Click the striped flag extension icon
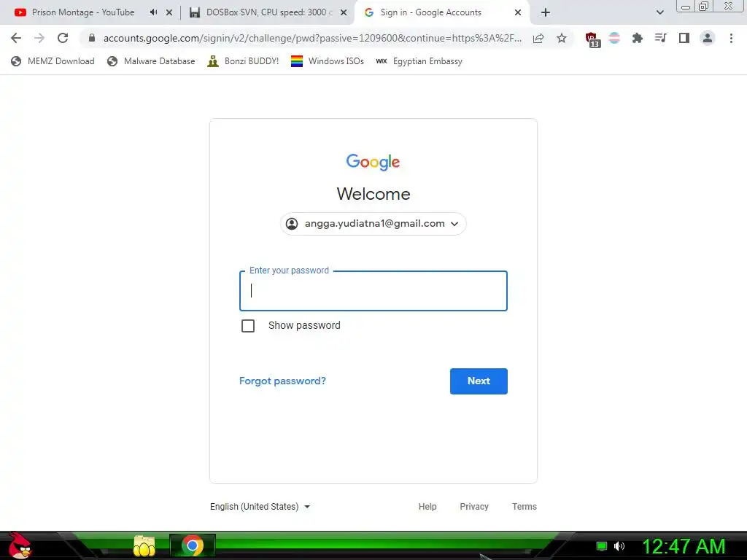 614,38
